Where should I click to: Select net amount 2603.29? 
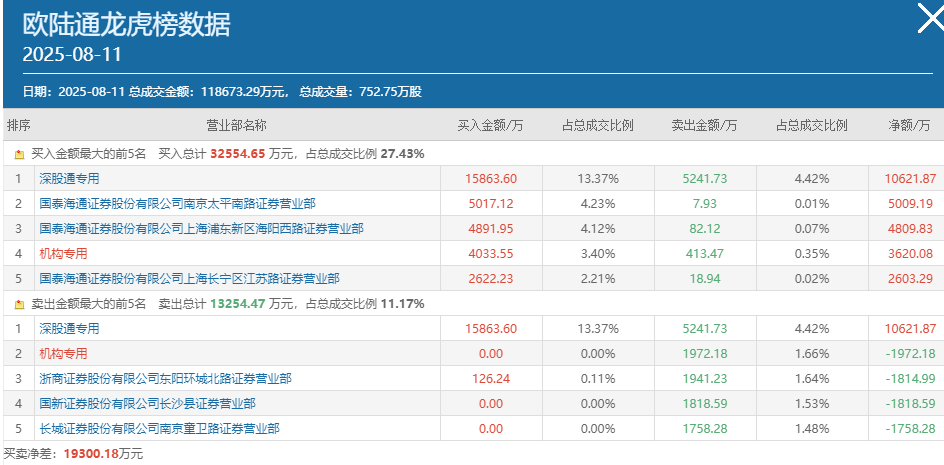(910, 279)
